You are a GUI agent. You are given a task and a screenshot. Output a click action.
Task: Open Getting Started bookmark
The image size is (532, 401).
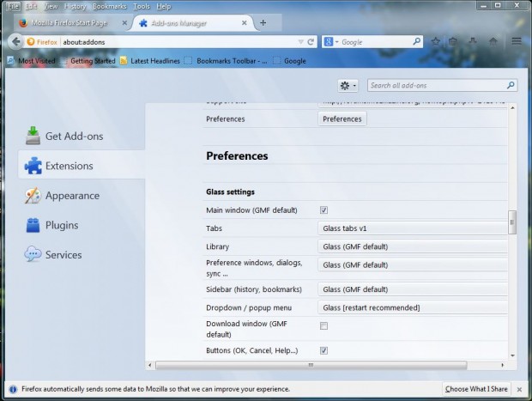pos(88,61)
